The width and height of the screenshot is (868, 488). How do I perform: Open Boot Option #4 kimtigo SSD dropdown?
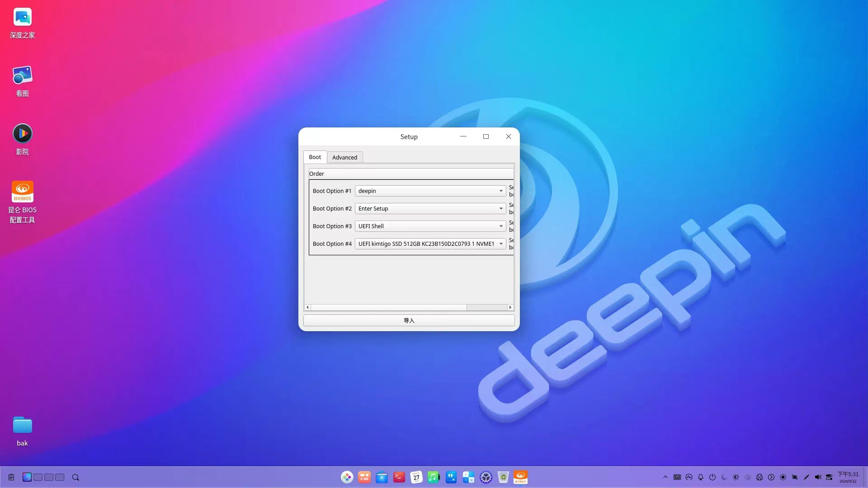(430, 244)
